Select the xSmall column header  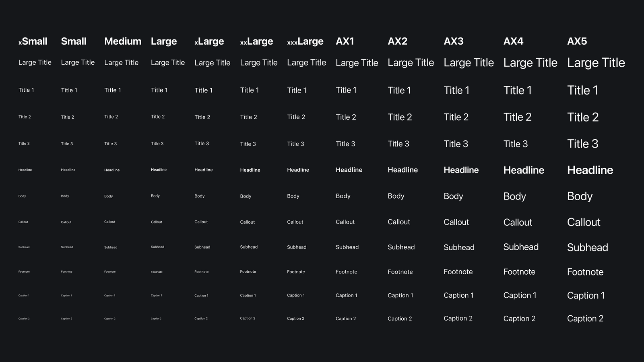pyautogui.click(x=33, y=41)
